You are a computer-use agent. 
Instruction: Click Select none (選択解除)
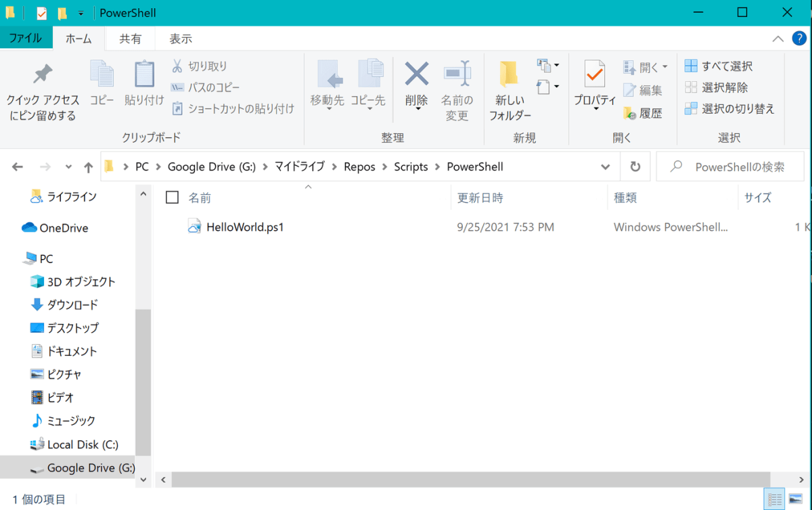tap(717, 87)
